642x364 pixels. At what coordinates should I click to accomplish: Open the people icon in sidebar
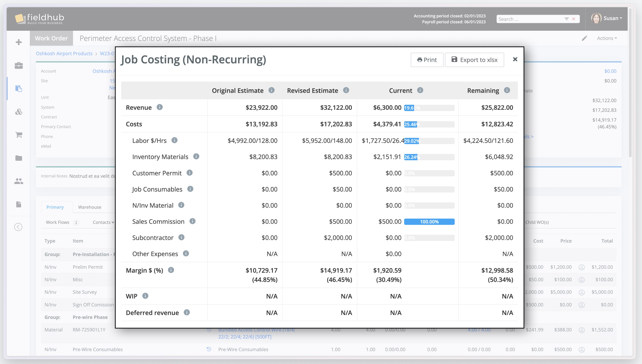pyautogui.click(x=19, y=181)
